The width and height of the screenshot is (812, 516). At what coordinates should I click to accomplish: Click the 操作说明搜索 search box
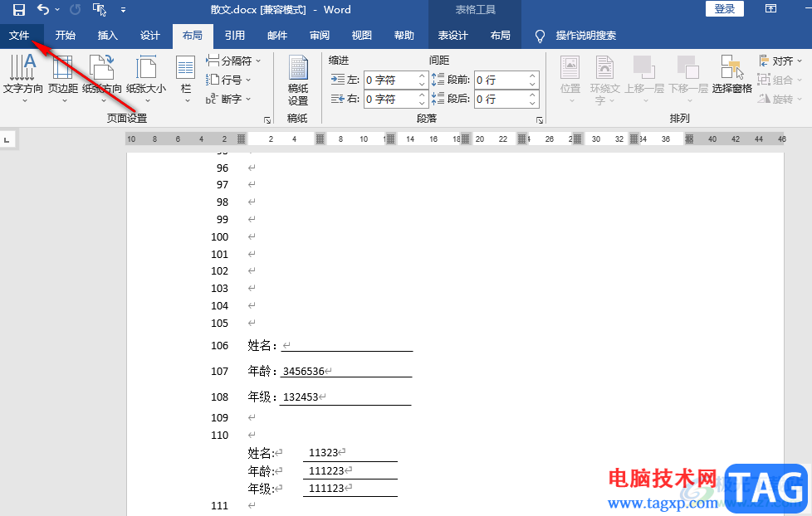585,35
